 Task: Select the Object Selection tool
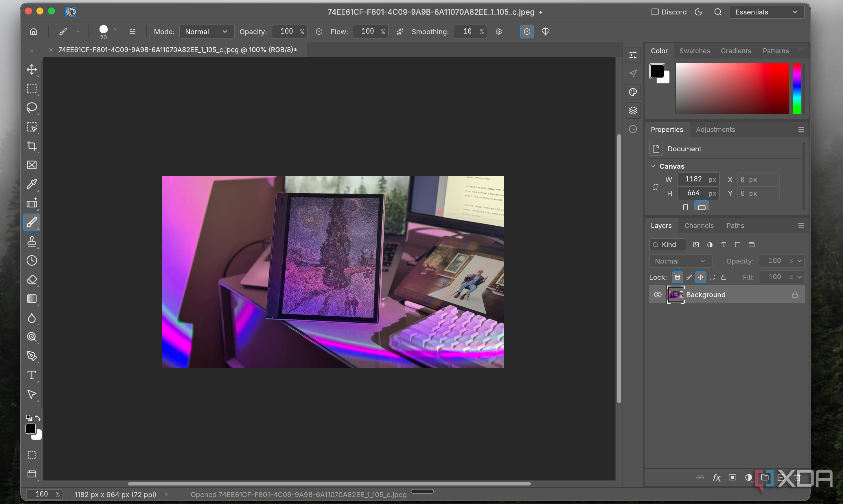[32, 127]
